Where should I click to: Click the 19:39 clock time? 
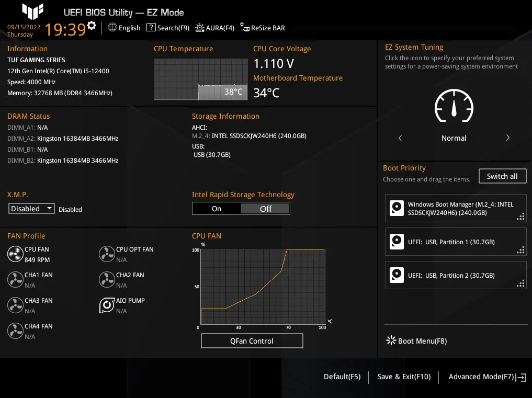click(65, 29)
